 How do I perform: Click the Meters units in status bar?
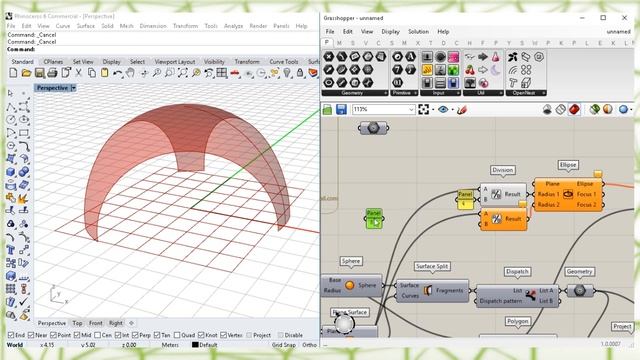pyautogui.click(x=170, y=345)
